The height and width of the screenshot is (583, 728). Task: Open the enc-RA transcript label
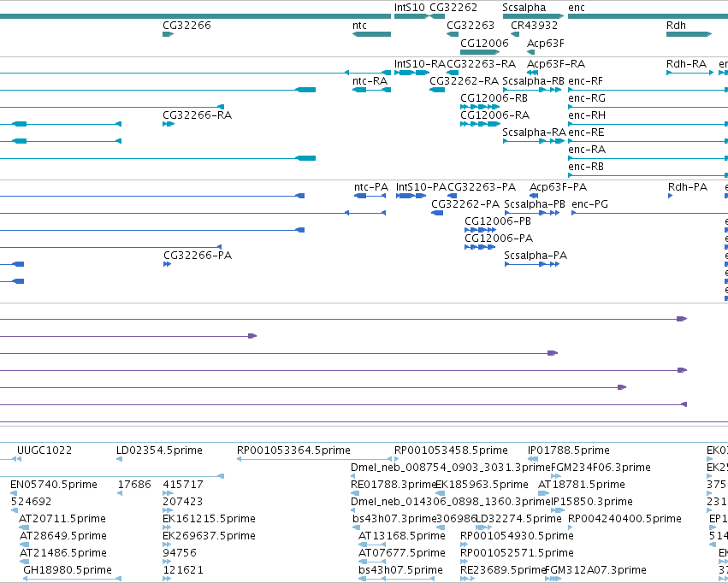click(587, 150)
